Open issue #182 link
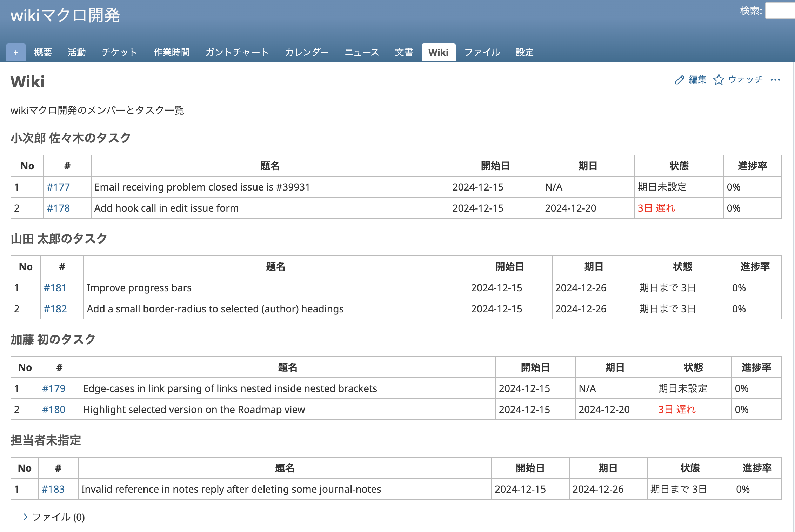The height and width of the screenshot is (532, 795). (55, 309)
